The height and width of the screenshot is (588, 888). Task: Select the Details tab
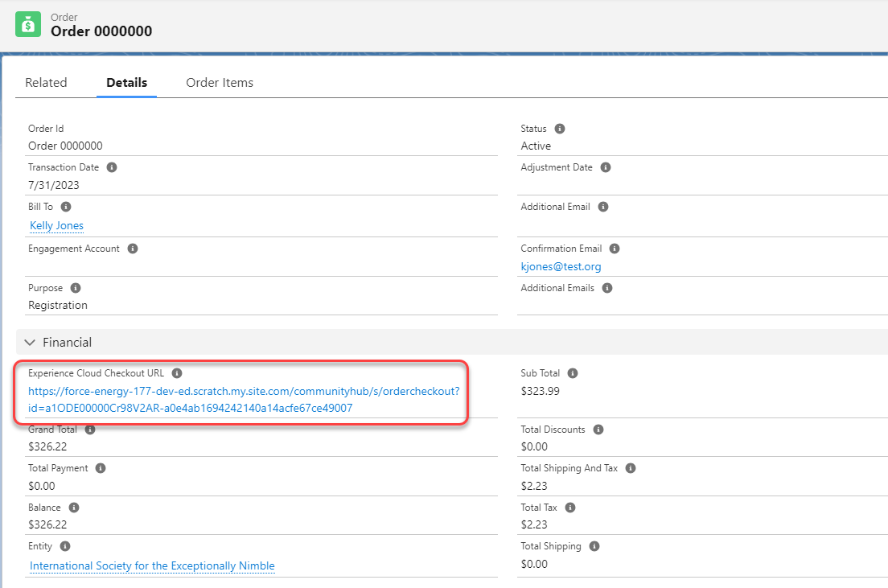point(126,83)
